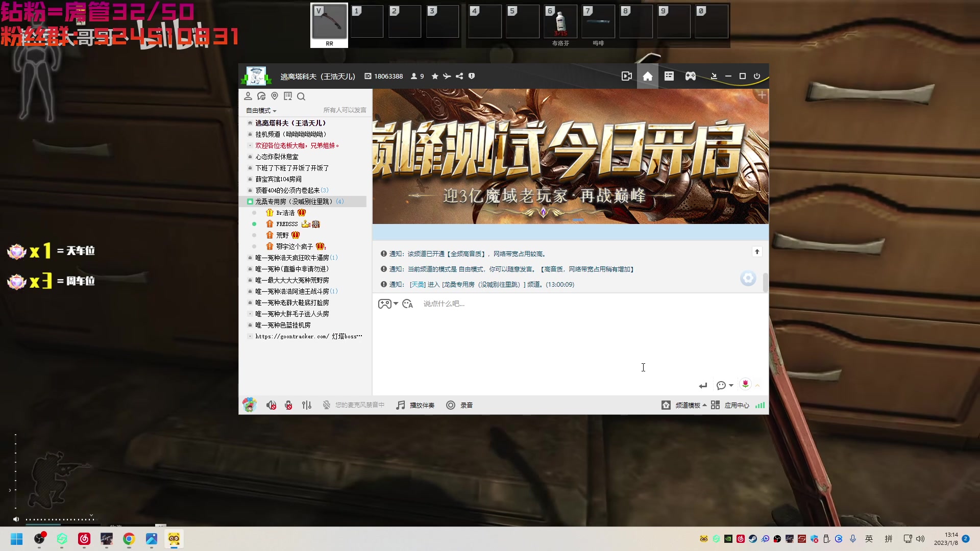Expand the 自由模式 mode dropdown
This screenshot has height=551, width=980.
click(261, 111)
